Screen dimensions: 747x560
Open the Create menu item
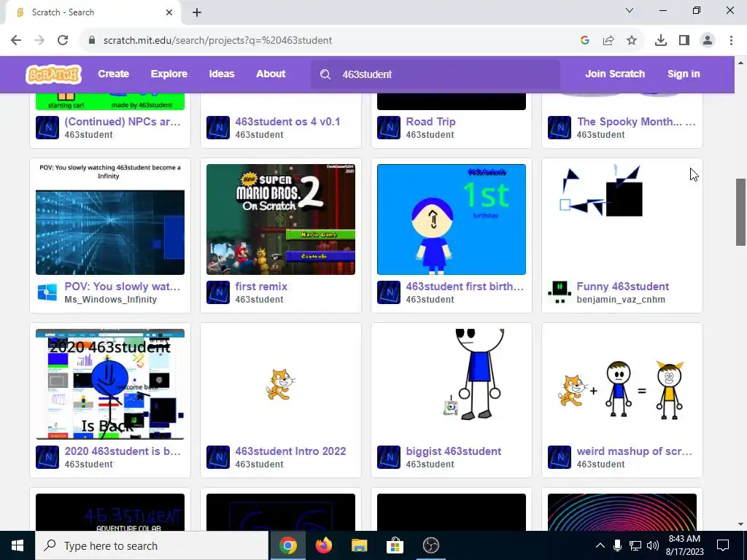[113, 74]
